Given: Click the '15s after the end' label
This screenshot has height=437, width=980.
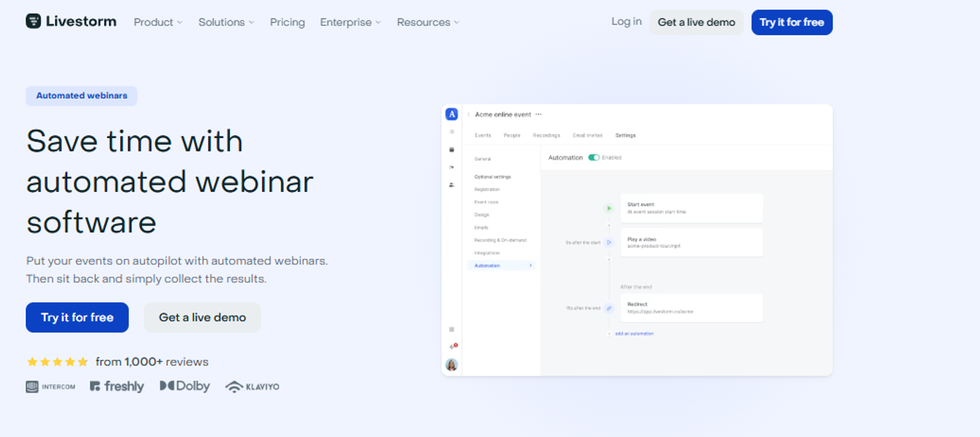Looking at the screenshot, I should 583,308.
